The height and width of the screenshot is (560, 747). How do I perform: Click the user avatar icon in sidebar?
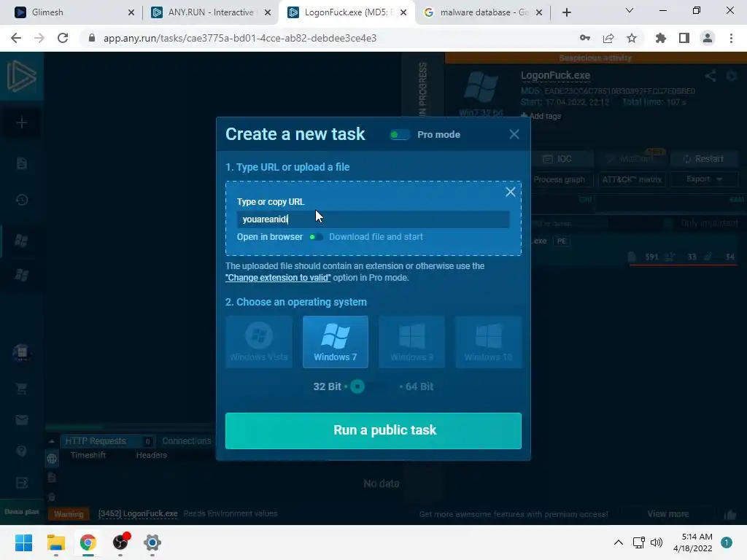21,353
